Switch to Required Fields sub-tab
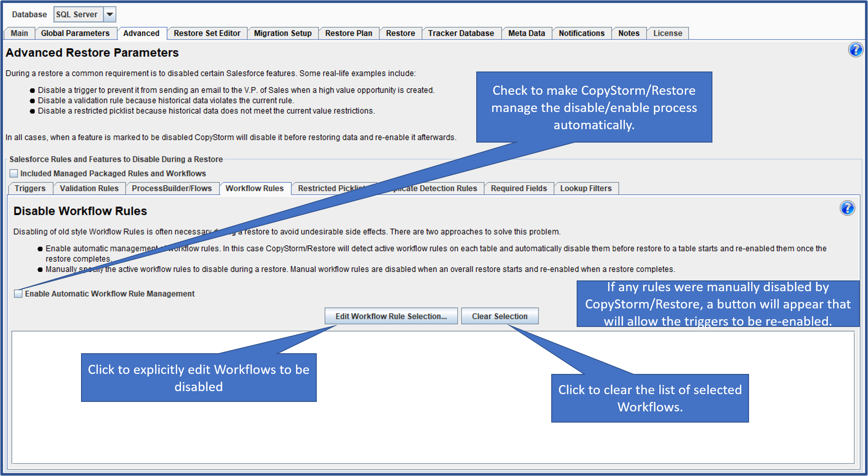The image size is (868, 476). click(x=519, y=188)
